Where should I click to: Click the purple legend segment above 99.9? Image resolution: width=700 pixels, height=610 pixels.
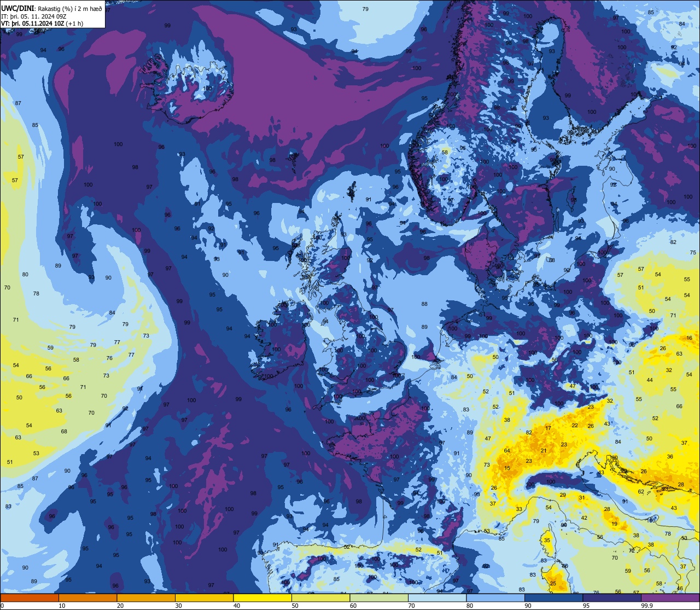(670, 598)
